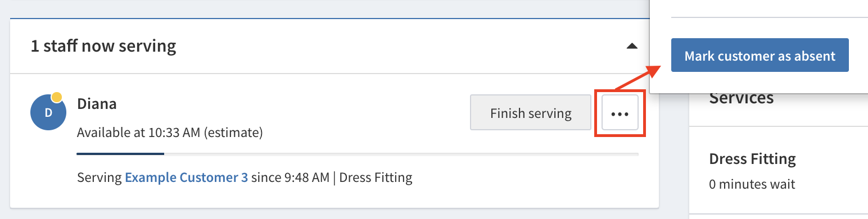
Task: Click the "1 staff now serving" header
Action: tap(103, 46)
